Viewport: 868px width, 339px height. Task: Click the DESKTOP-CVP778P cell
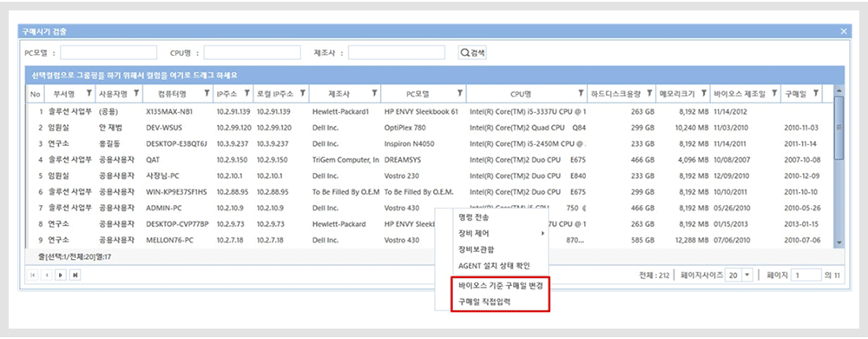[x=177, y=224]
